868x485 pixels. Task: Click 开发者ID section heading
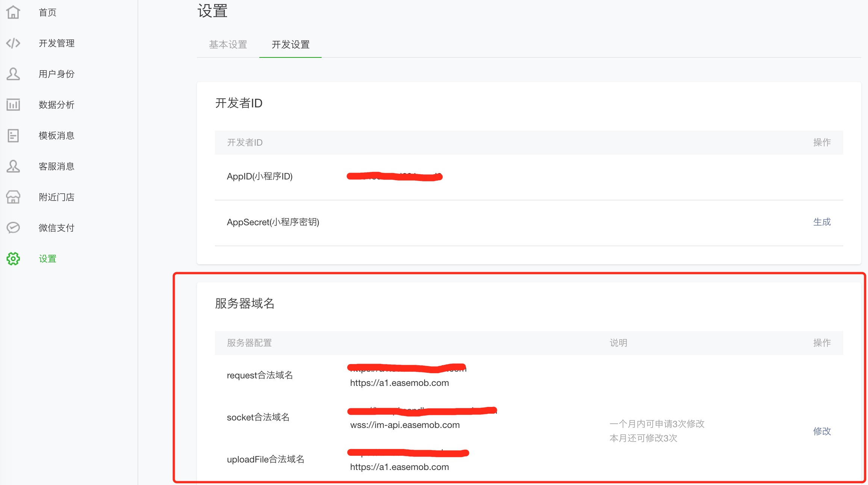click(x=239, y=103)
